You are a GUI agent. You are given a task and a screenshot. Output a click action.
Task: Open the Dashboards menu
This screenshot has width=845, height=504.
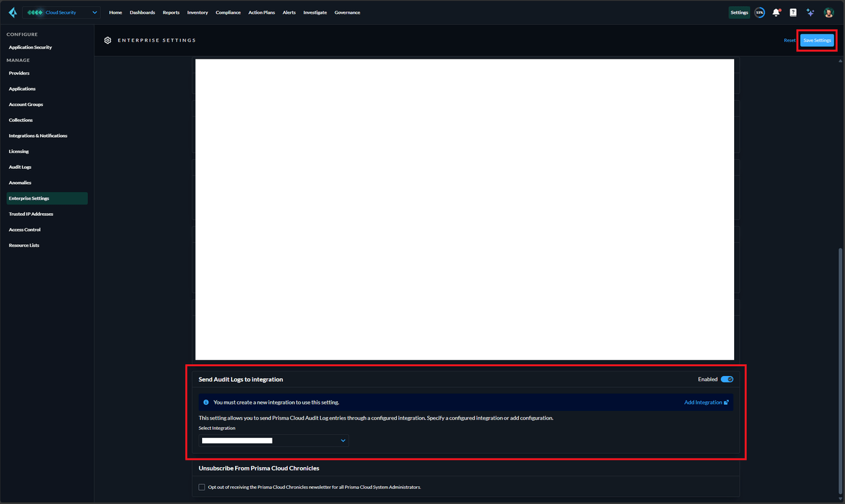point(143,13)
